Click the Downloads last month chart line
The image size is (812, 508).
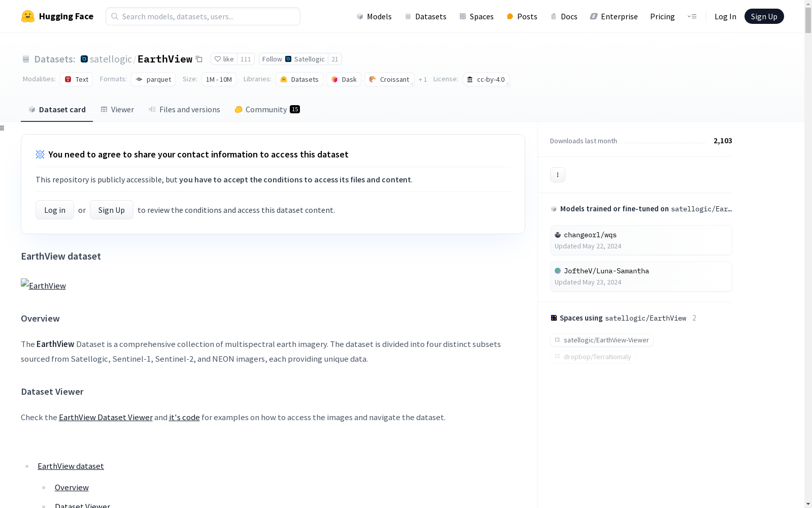pos(665,142)
